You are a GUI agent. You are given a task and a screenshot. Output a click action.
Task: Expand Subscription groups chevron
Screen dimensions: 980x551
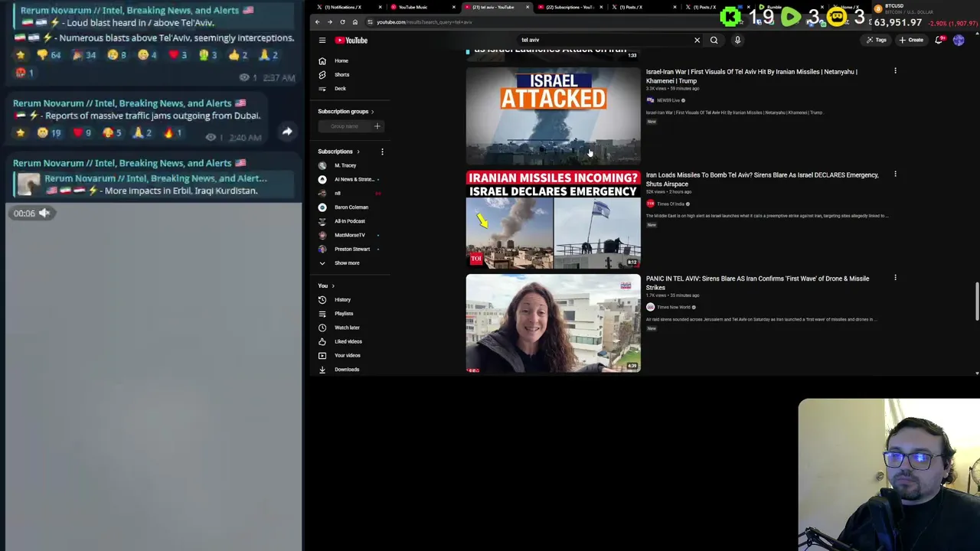pos(372,112)
